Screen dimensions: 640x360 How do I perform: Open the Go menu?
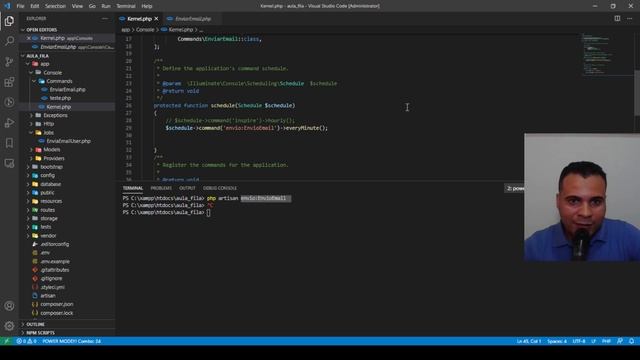point(92,6)
